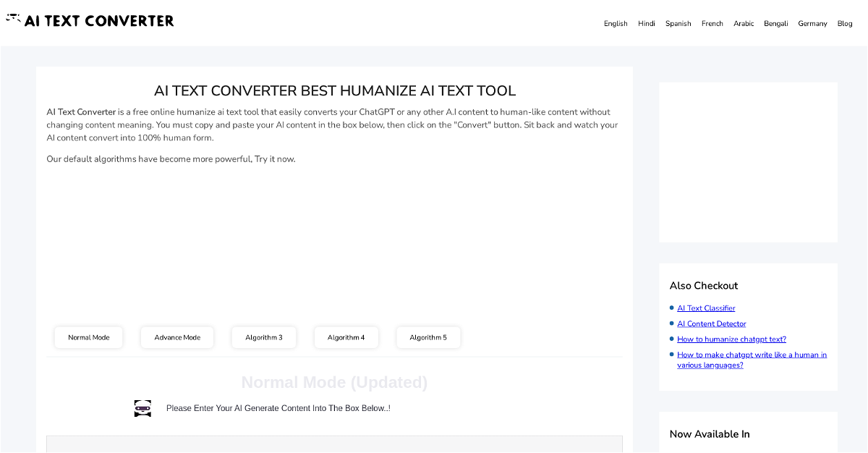The width and height of the screenshot is (868, 453).
Task: Click the AI Text Converter logo
Action: coord(90,21)
